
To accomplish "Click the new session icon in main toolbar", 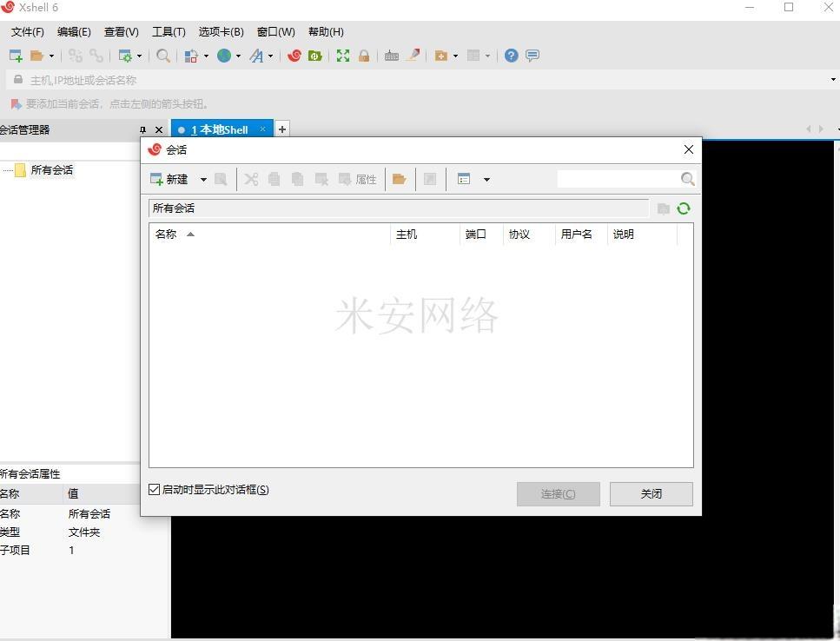I will pos(16,56).
